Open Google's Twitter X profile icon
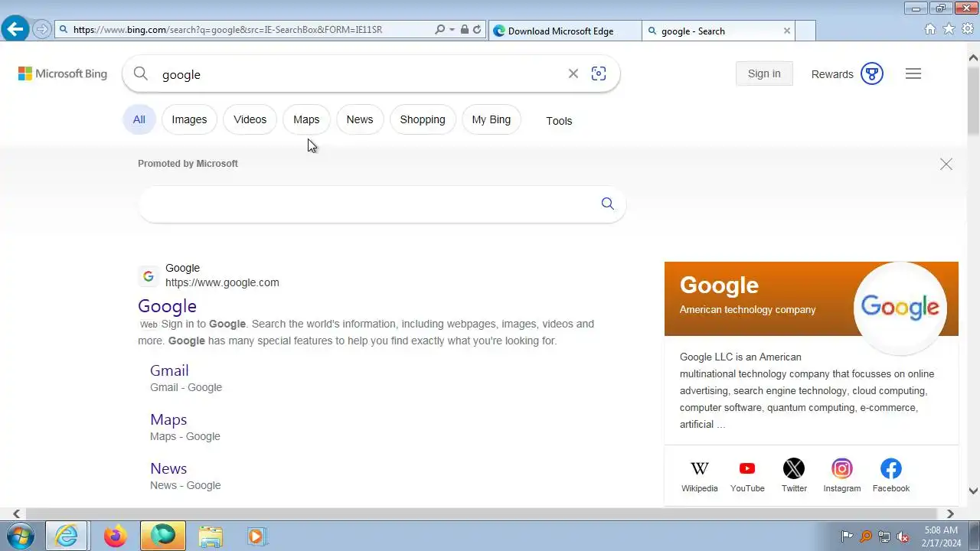This screenshot has height=551, width=980. click(794, 468)
